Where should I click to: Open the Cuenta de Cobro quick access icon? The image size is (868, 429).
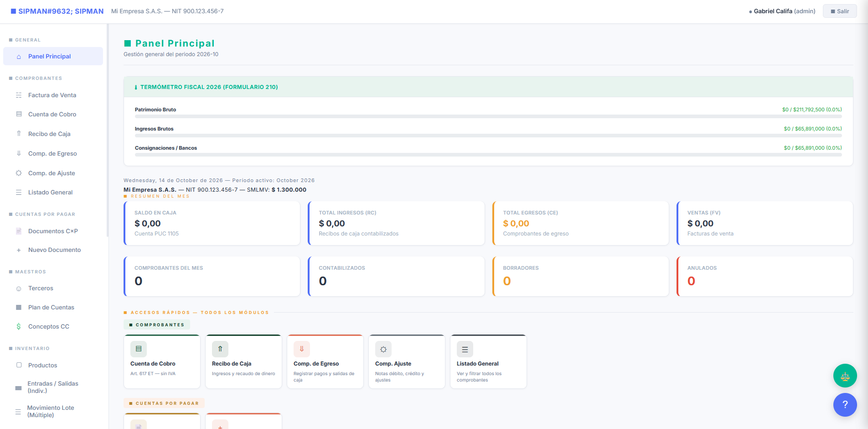coord(139,349)
